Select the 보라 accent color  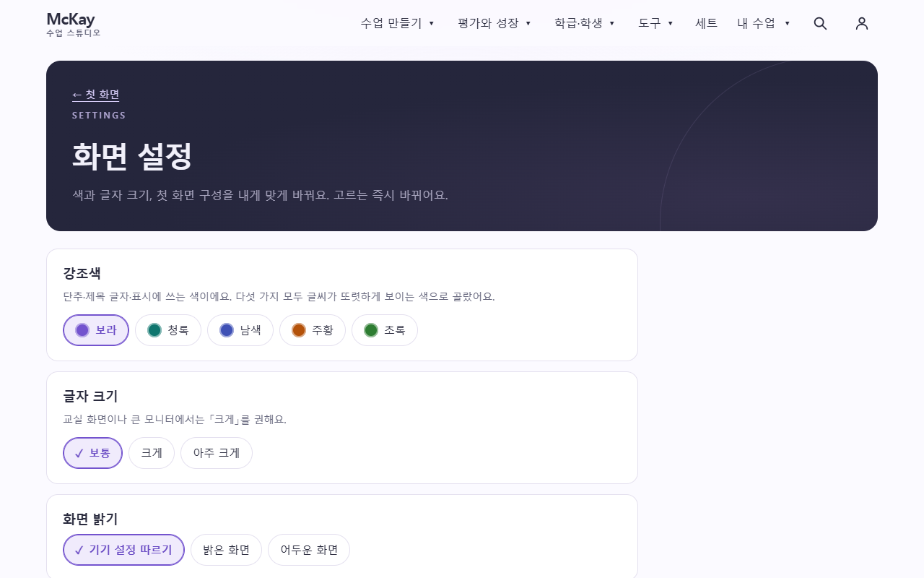click(96, 330)
